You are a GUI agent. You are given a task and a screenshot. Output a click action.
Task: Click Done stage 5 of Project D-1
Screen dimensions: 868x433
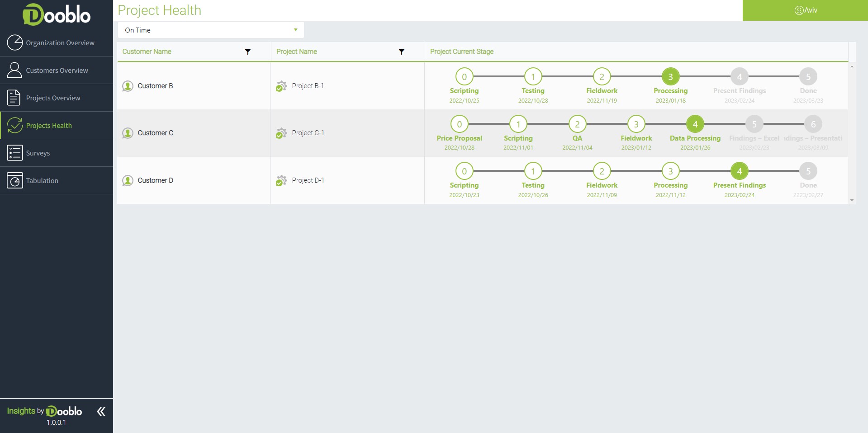coord(808,171)
